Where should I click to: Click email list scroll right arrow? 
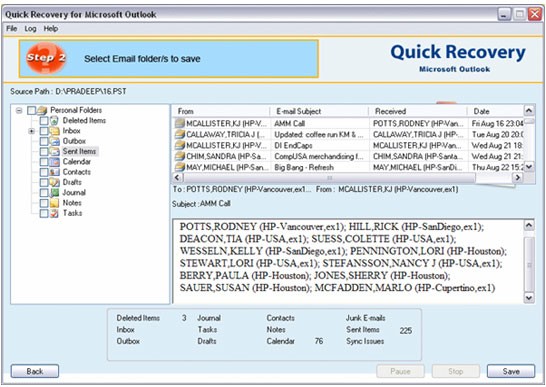pos(518,177)
